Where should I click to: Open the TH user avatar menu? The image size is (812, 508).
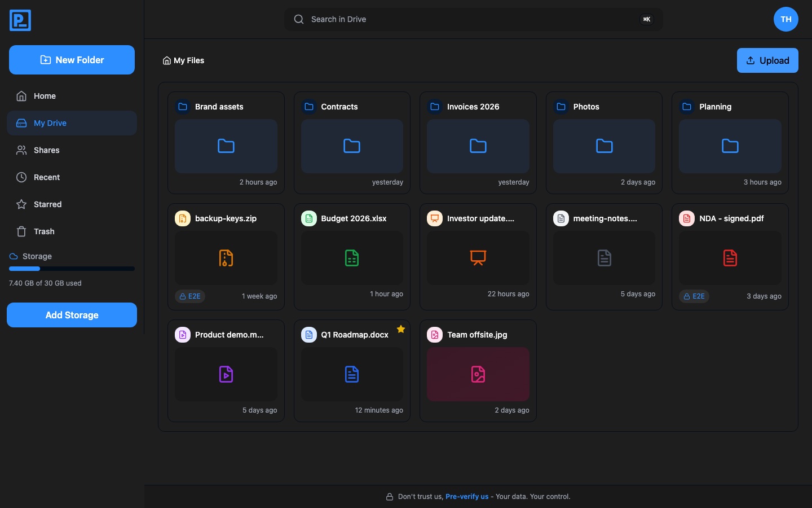click(x=785, y=19)
